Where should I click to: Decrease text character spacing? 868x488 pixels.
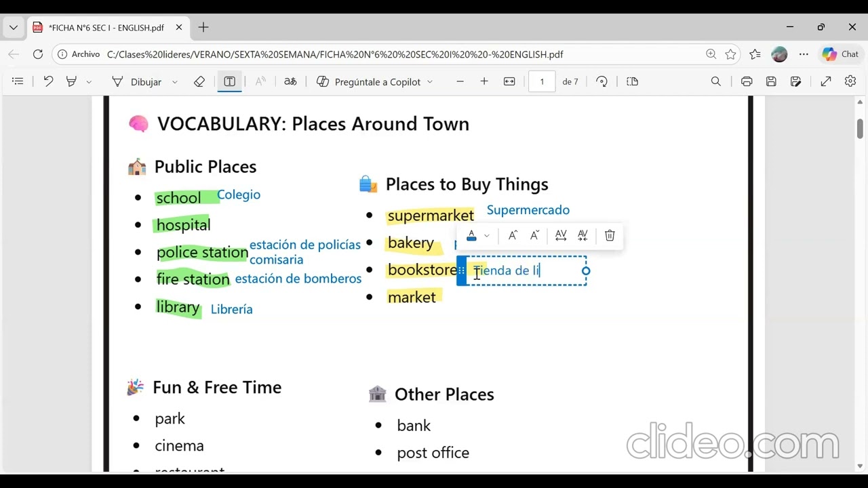point(583,235)
